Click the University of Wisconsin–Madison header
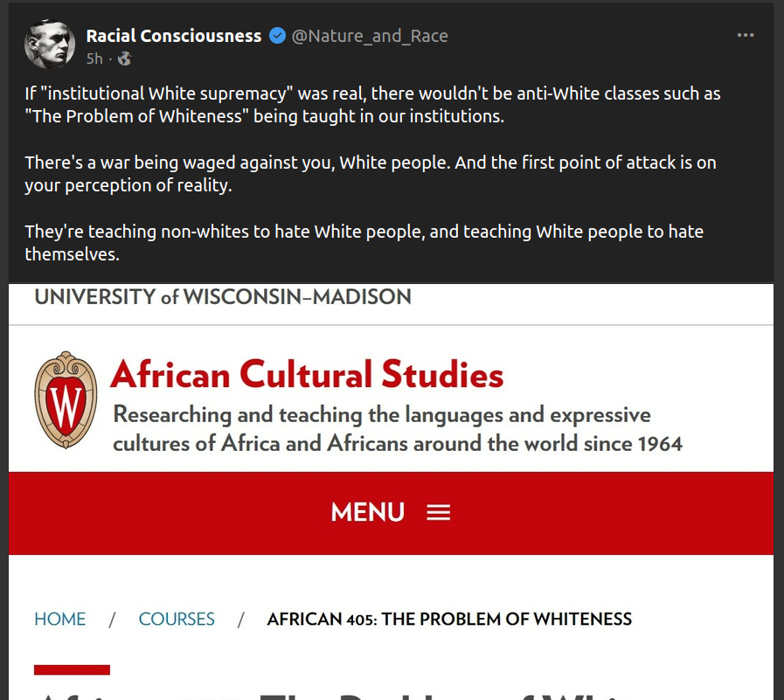784x700 pixels. 222,297
